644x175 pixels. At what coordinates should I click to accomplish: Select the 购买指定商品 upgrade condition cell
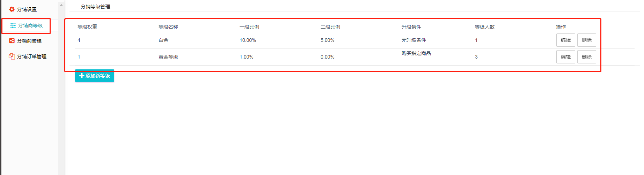pyautogui.click(x=416, y=53)
